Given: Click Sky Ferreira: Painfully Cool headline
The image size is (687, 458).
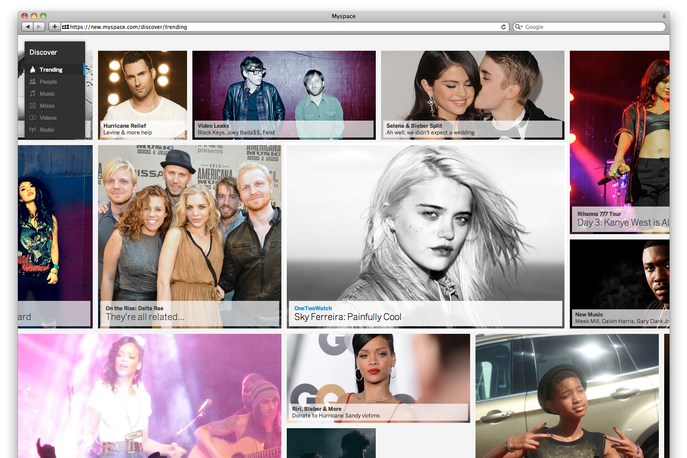Looking at the screenshot, I should (x=347, y=317).
